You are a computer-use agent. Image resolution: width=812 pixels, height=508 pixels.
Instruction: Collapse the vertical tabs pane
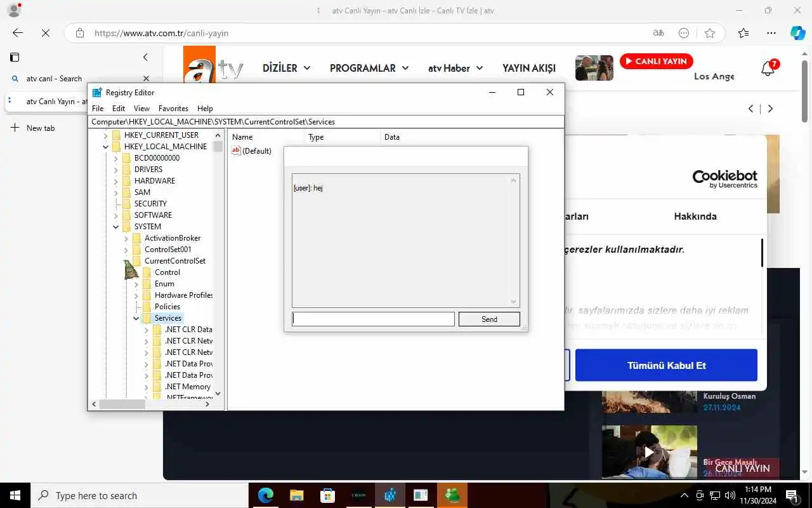point(145,57)
